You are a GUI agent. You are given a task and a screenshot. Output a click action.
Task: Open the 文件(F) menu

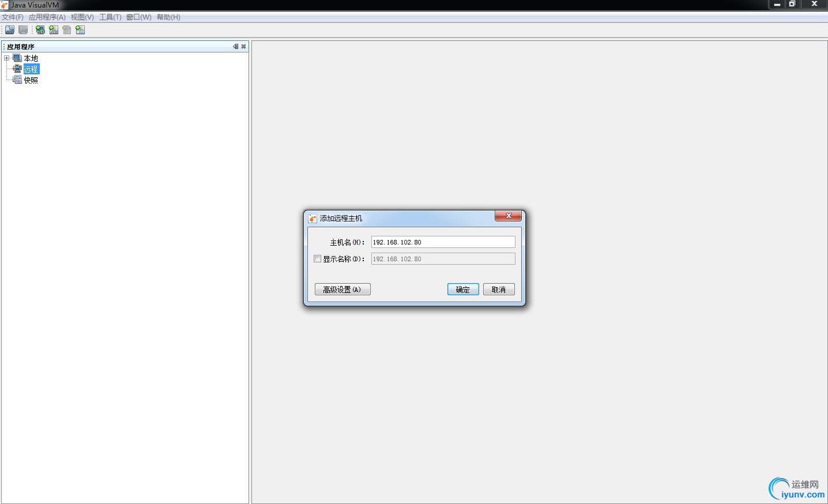pos(13,17)
